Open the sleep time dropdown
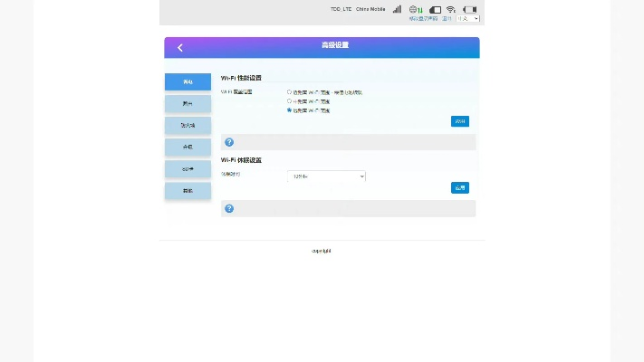The height and width of the screenshot is (362, 644). pyautogui.click(x=326, y=176)
